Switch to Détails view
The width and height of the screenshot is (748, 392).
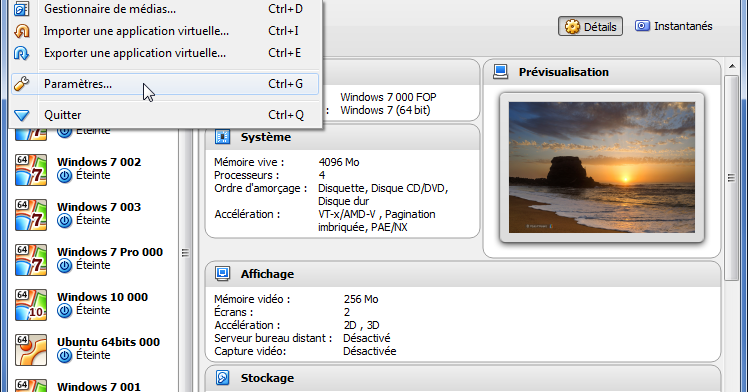[590, 27]
